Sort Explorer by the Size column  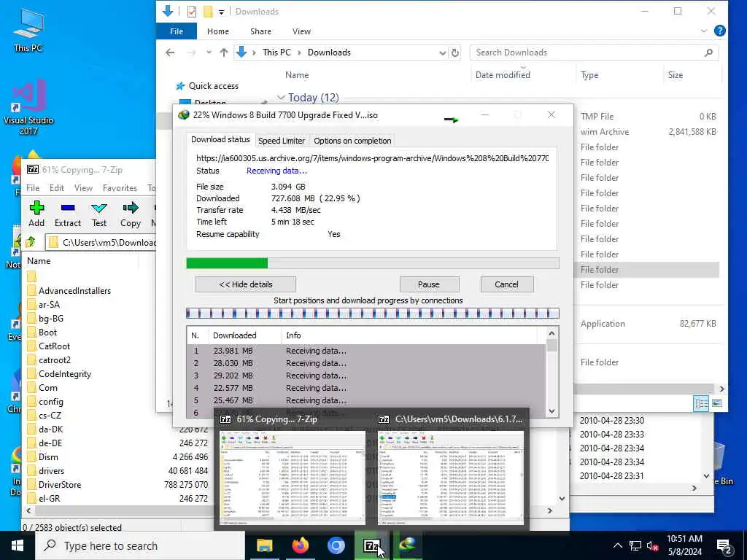(x=675, y=75)
